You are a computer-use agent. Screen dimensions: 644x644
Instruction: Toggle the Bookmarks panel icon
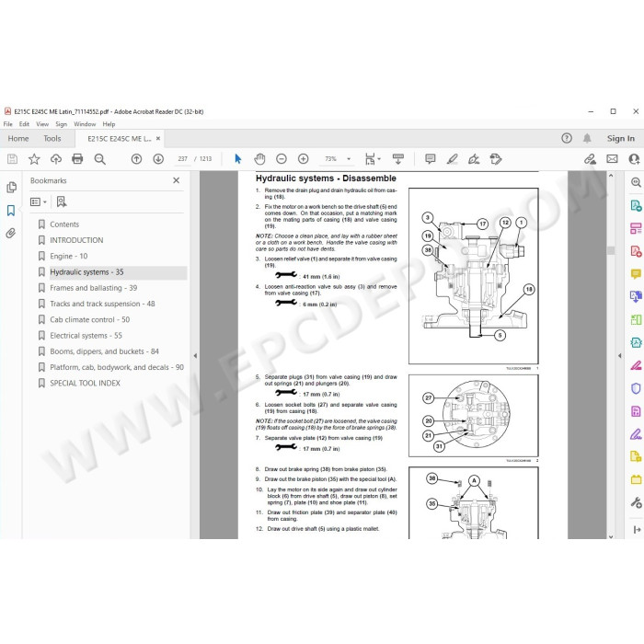[x=11, y=211]
